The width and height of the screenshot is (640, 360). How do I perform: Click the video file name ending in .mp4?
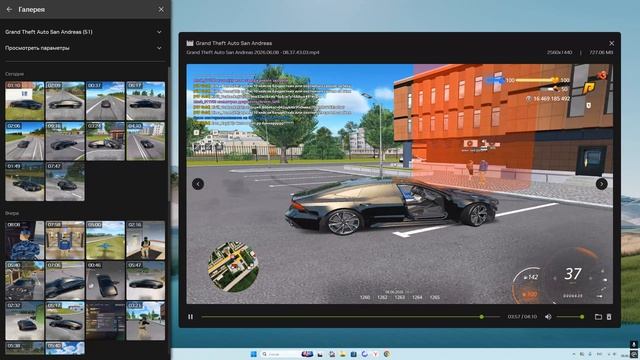point(253,52)
